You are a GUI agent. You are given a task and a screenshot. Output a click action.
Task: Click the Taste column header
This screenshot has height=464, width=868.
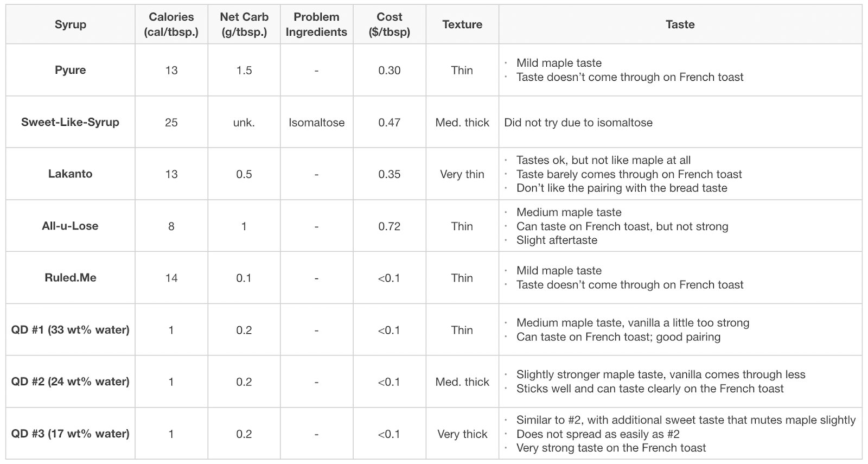tap(680, 24)
